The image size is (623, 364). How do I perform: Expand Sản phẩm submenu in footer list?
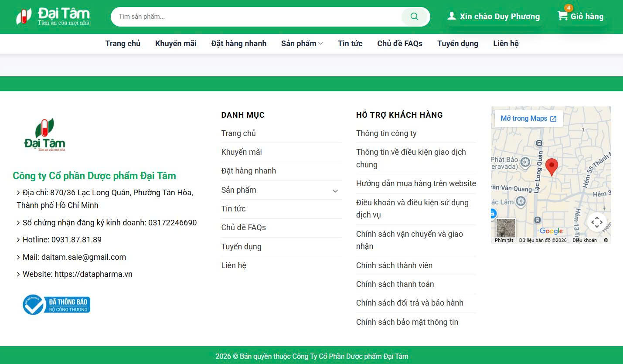pos(335,191)
